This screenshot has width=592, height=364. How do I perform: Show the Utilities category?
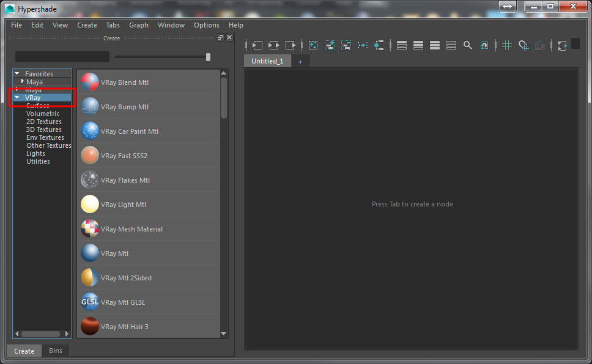(38, 161)
